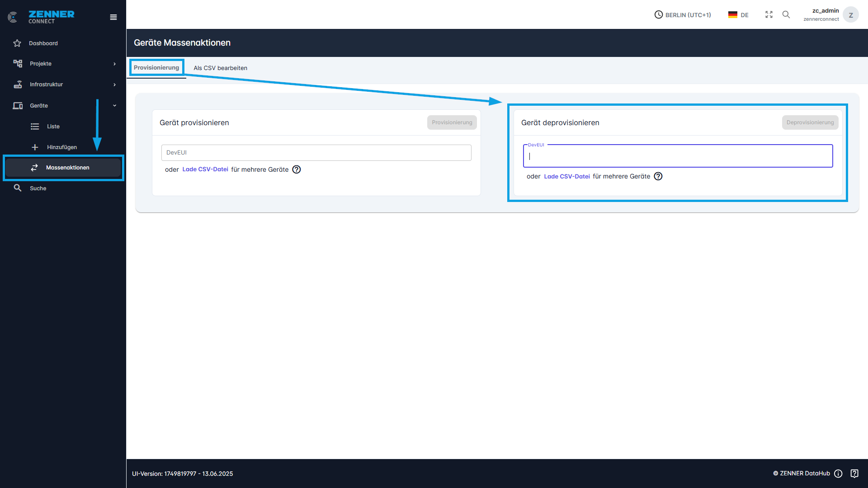Switch to Als CSV bearbeiten tab
The width and height of the screenshot is (868, 488).
coord(220,68)
